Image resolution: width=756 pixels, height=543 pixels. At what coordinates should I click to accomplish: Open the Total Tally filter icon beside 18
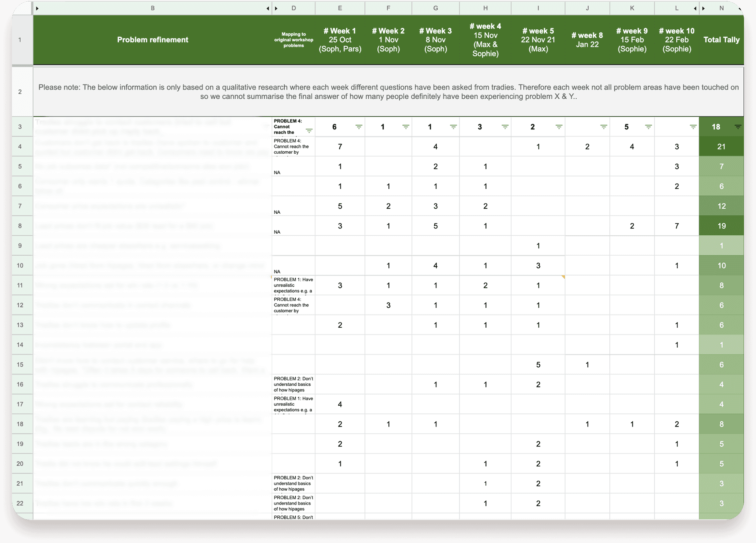click(x=738, y=127)
